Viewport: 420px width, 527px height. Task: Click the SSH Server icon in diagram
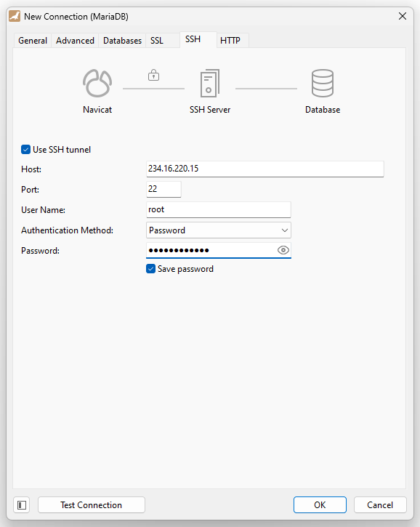pos(210,83)
